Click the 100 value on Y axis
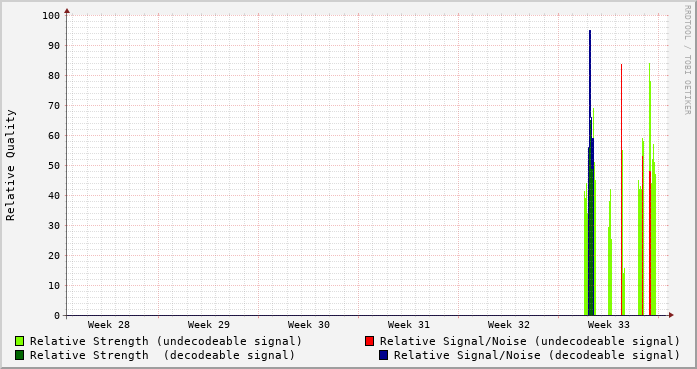This screenshot has width=697, height=369. point(51,16)
